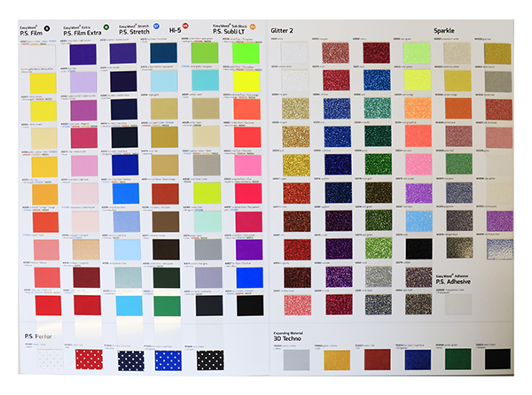
Task: Select the holographic blue-white Sparkle swatch
Action: click(500, 249)
